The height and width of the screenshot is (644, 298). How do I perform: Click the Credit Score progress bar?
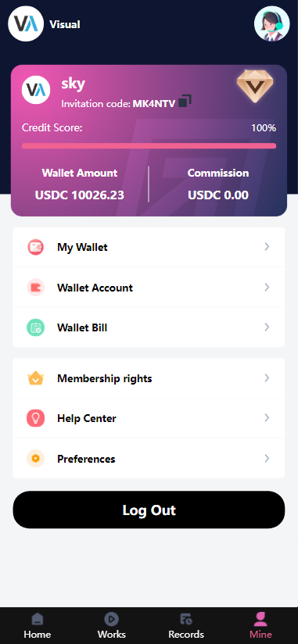click(149, 146)
